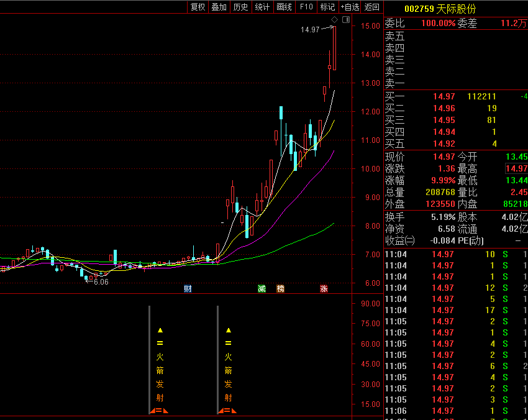Click the 外盘 value 123550
528x420 pixels.
[x=440, y=204]
